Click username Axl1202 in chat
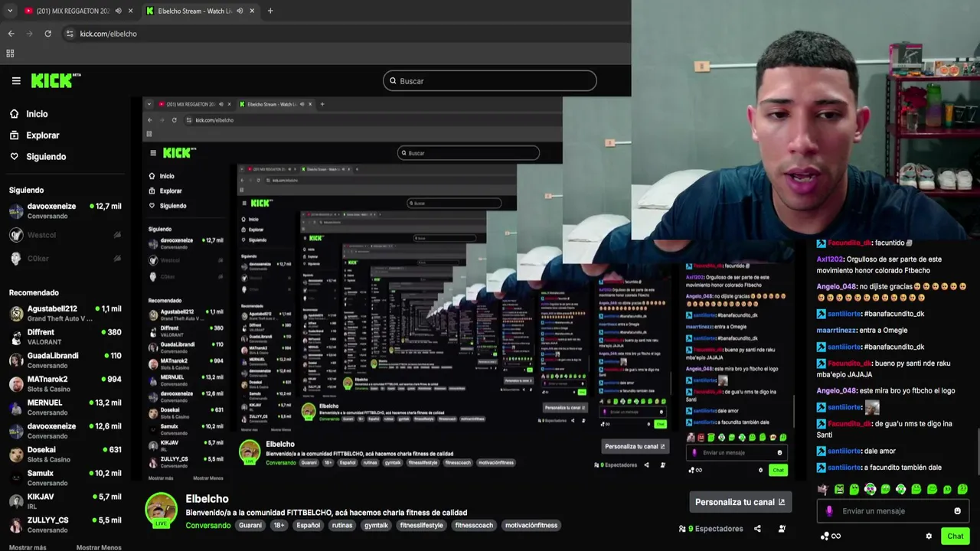Image resolution: width=980 pixels, height=551 pixels. (x=830, y=259)
